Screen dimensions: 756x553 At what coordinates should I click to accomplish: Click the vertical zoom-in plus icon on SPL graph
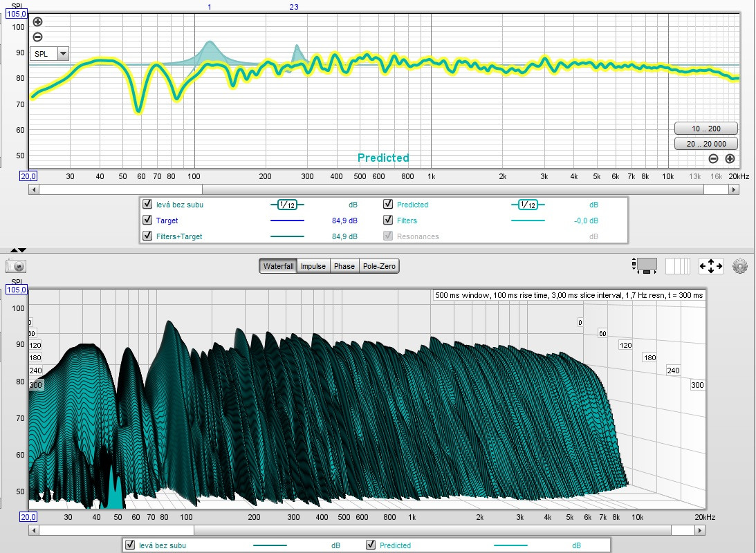(37, 22)
